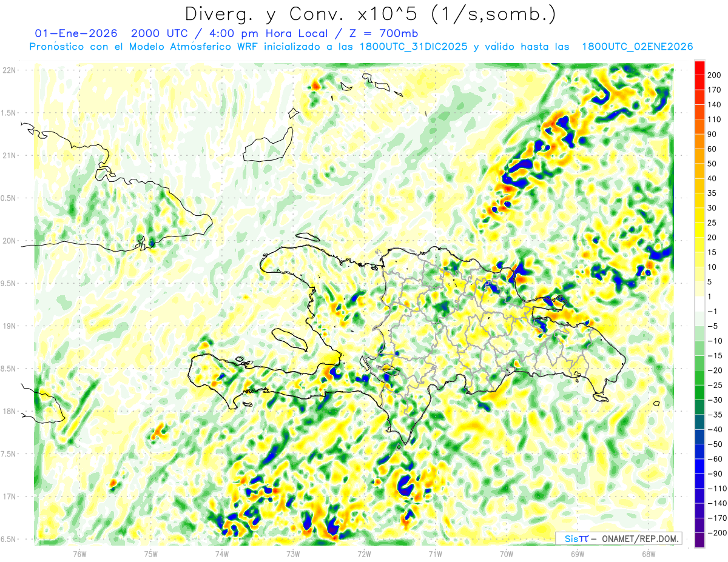
Task: Click the date text "01-Ene-2026"
Action: coord(76,33)
